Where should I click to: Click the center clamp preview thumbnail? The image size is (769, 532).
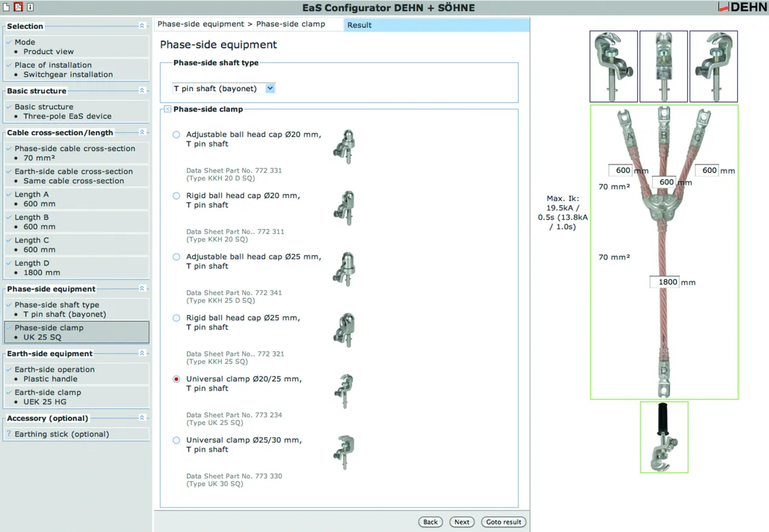point(663,66)
